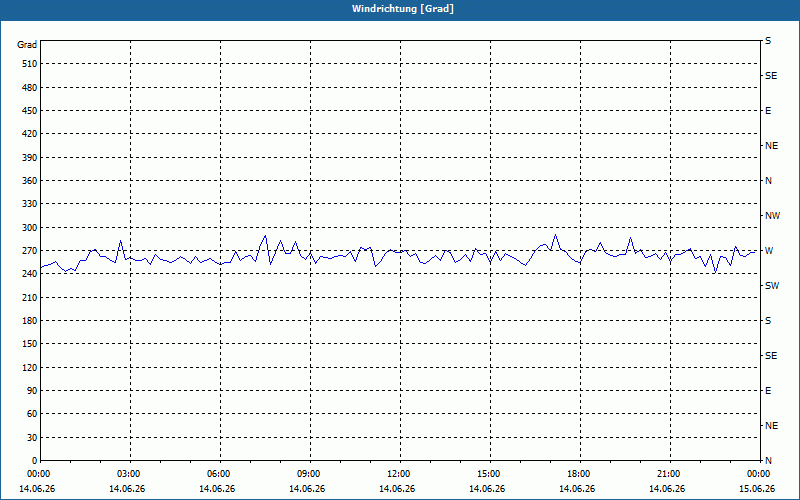
Task: Click the NW compass label
Action: (772, 216)
